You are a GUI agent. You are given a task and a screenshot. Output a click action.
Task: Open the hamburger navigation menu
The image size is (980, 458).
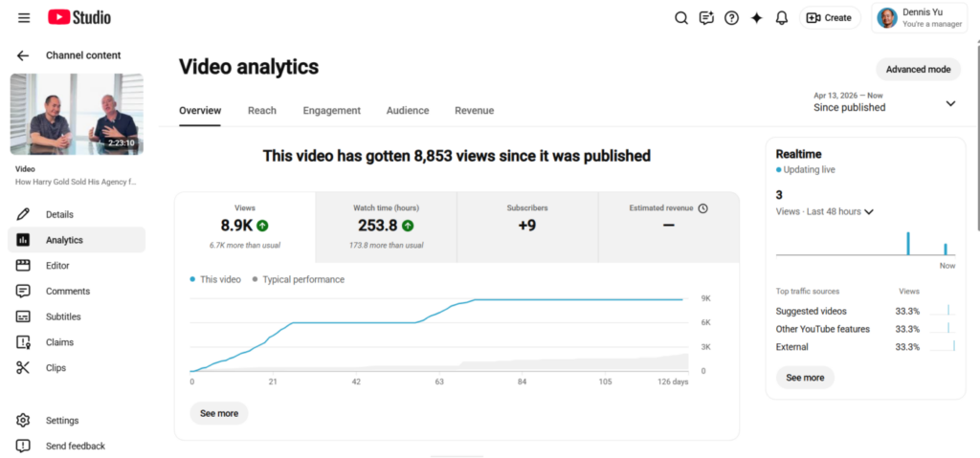pyautogui.click(x=24, y=18)
